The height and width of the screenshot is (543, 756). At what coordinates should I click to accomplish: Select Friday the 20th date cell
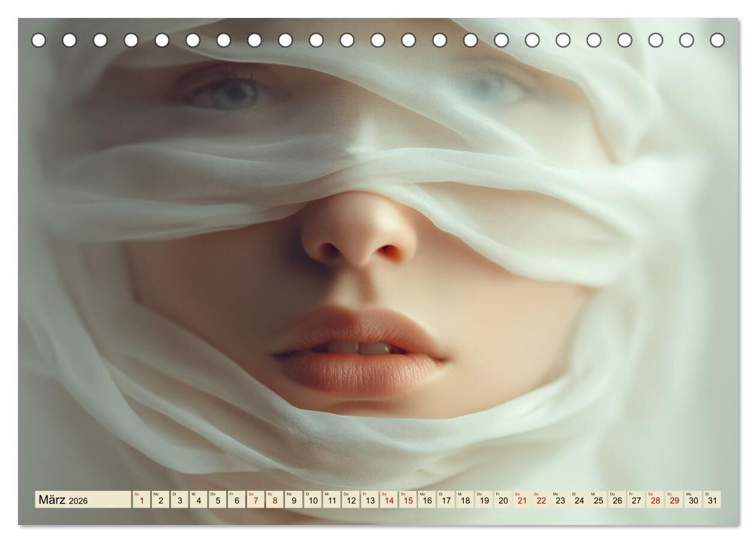click(x=502, y=500)
